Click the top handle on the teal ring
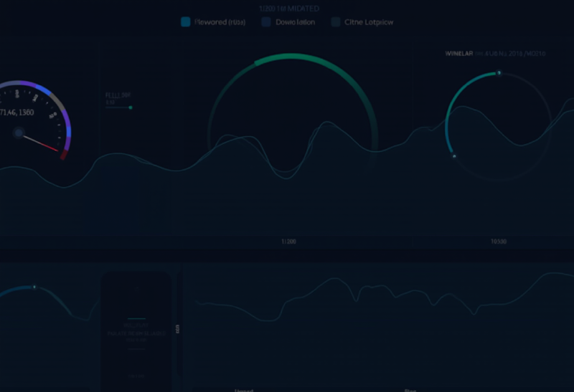The width and height of the screenshot is (574, 392). tap(499, 73)
